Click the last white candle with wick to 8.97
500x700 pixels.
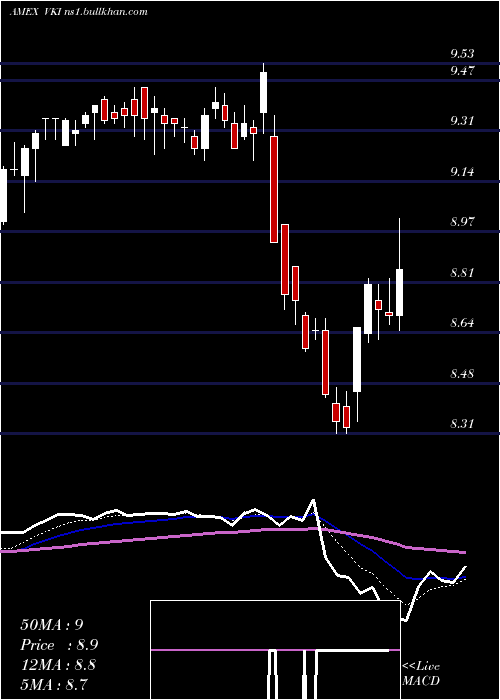[x=400, y=292]
